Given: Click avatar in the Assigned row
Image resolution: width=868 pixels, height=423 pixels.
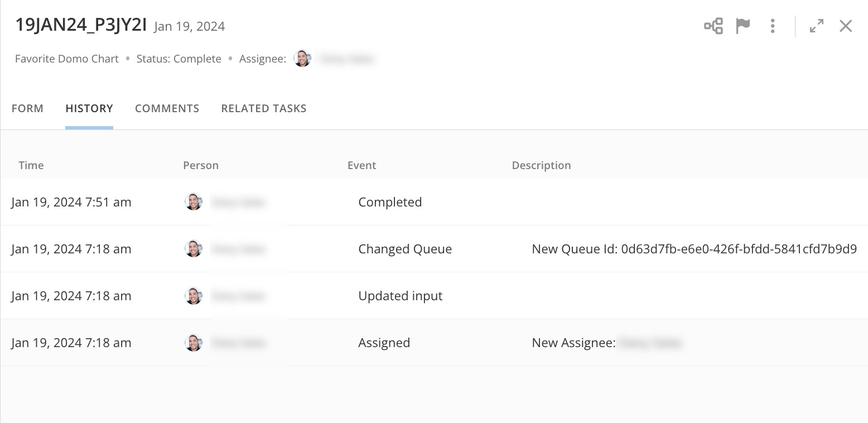Looking at the screenshot, I should pos(194,343).
